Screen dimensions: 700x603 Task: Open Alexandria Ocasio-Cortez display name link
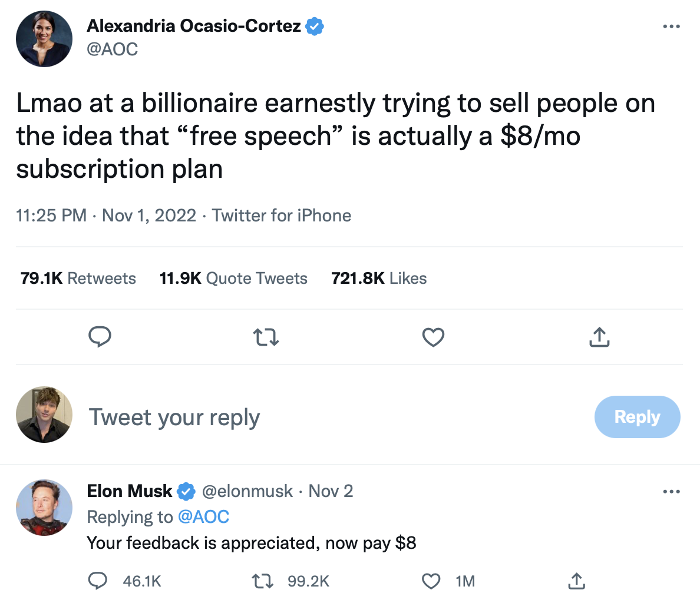pyautogui.click(x=194, y=26)
